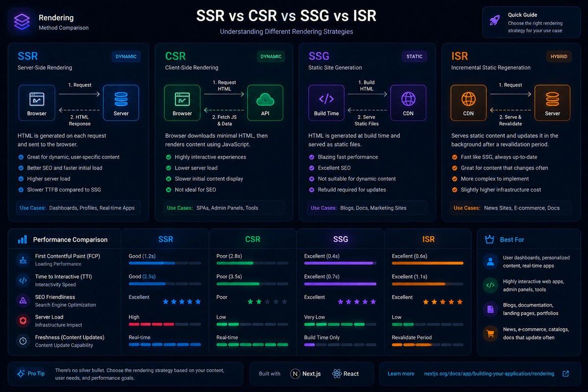Screen dimensions: 588x392
Task: Click the user dashboards person icon
Action: pyautogui.click(x=490, y=261)
